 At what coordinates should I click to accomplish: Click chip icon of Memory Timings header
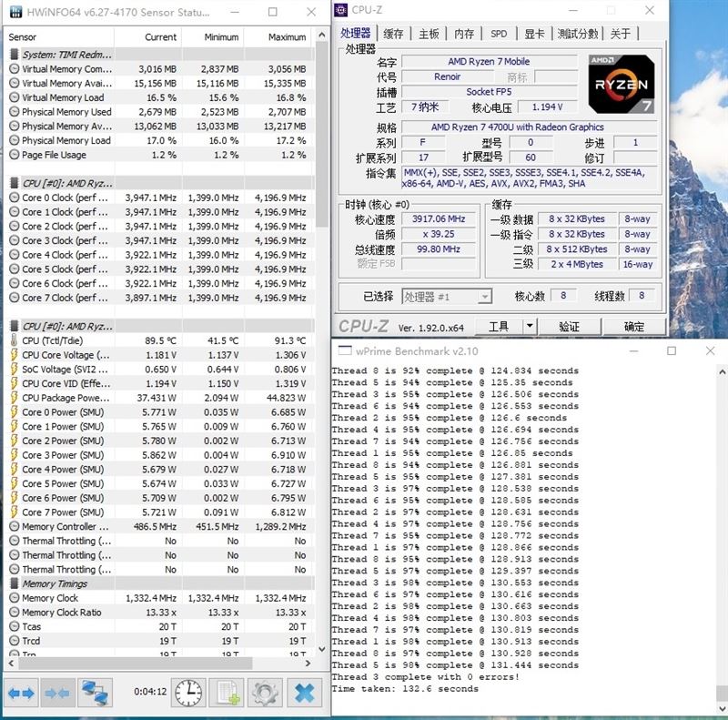(x=15, y=583)
